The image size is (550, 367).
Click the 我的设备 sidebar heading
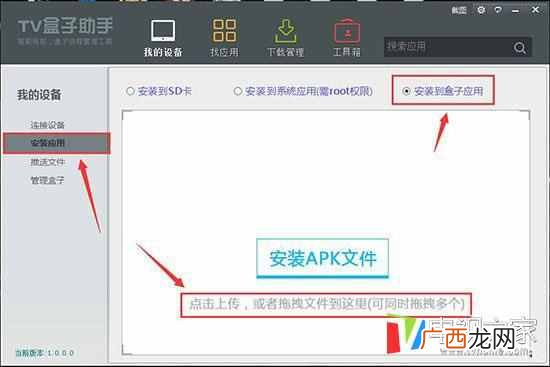point(39,95)
